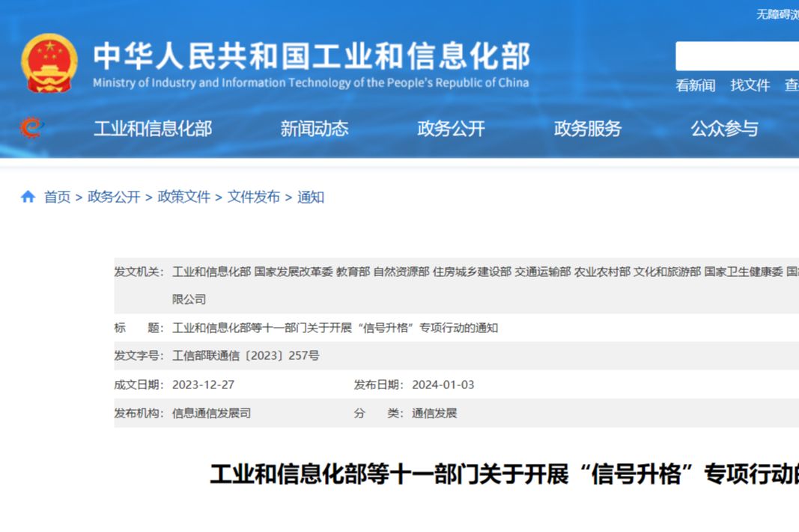The image size is (799, 532).
Task: Click document number 工信部联通信〔2023〕257号
Action: pyautogui.click(x=246, y=355)
